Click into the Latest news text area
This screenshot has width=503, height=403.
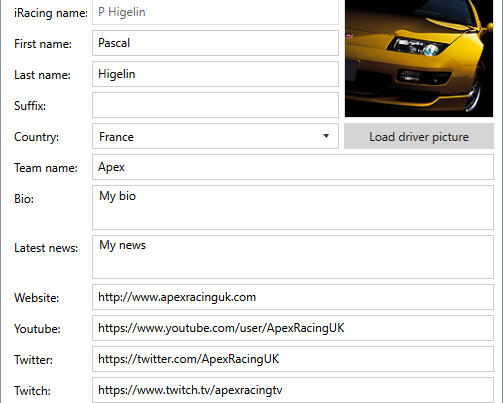pyautogui.click(x=293, y=257)
